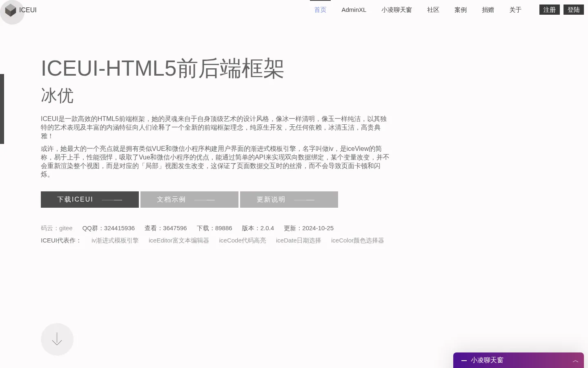588x368 pixels.
Task: Open the 案例 navigation item
Action: [x=461, y=10]
